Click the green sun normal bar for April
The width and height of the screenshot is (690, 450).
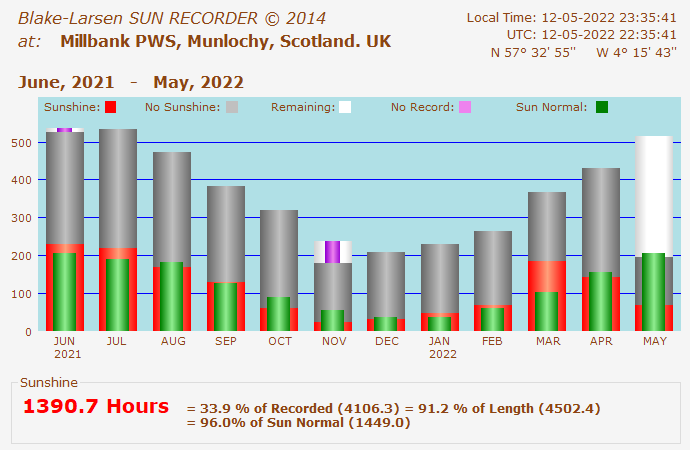click(x=601, y=301)
